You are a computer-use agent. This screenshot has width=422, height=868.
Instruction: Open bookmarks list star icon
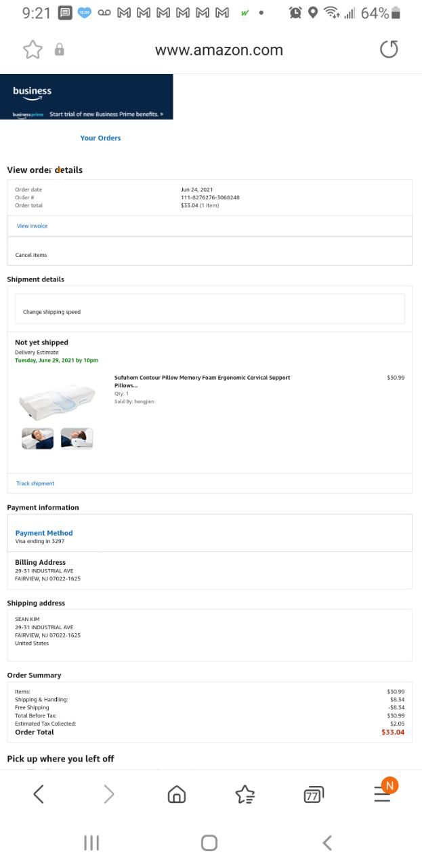point(245,794)
